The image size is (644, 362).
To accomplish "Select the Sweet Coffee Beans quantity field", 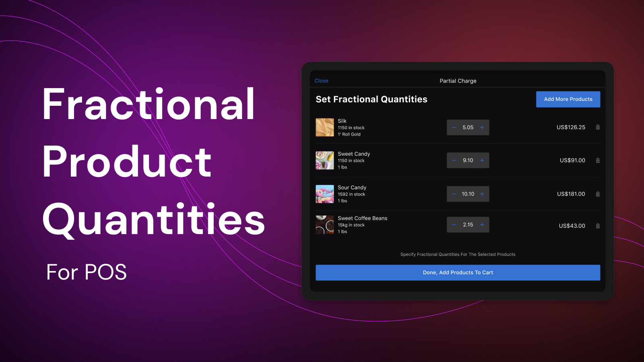I will (x=468, y=224).
